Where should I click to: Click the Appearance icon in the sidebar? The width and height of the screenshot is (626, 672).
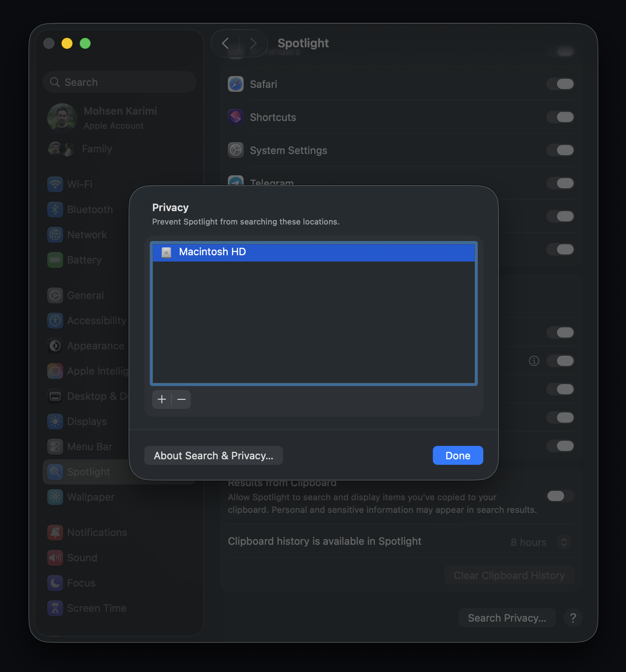pyautogui.click(x=55, y=346)
